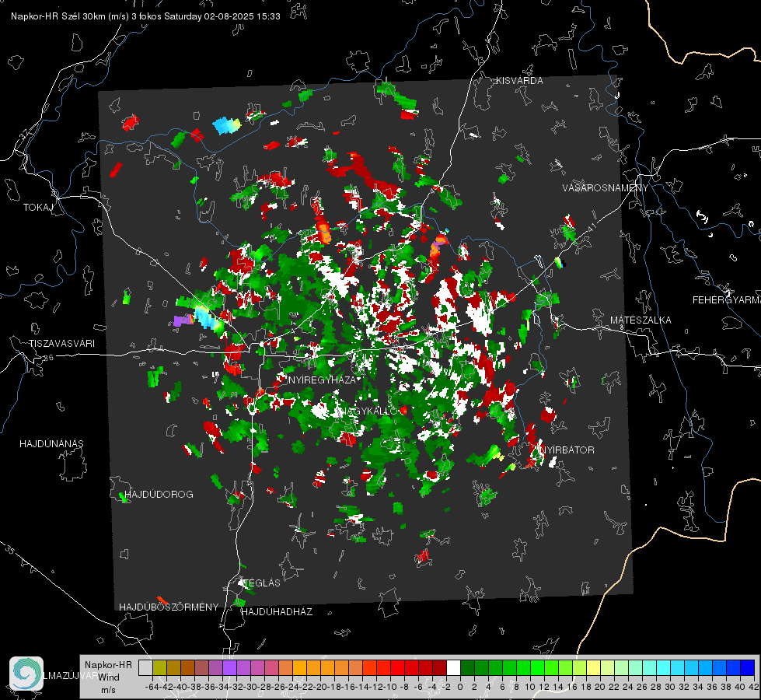Click the TÉGLÁS town label
Viewport: 761px width, 700px height.
[x=262, y=583]
